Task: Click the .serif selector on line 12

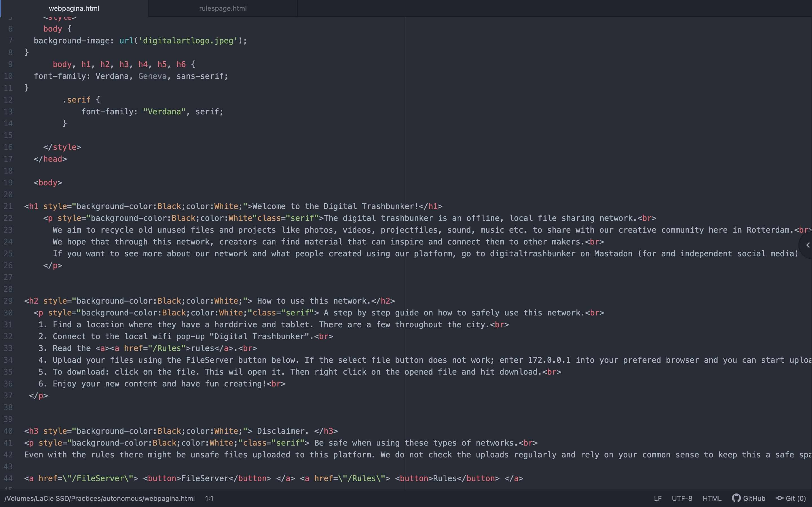Action: pos(76,100)
